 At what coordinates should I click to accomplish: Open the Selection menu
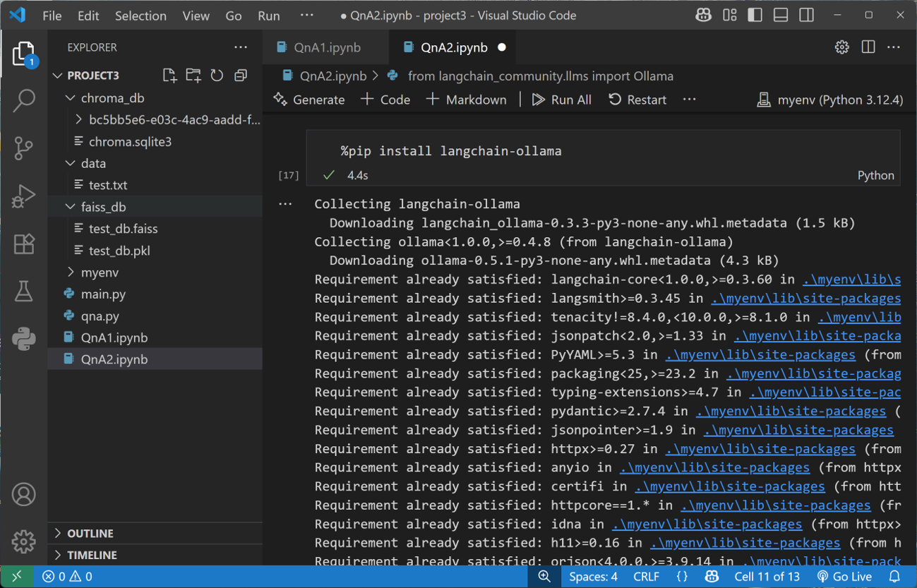(140, 16)
